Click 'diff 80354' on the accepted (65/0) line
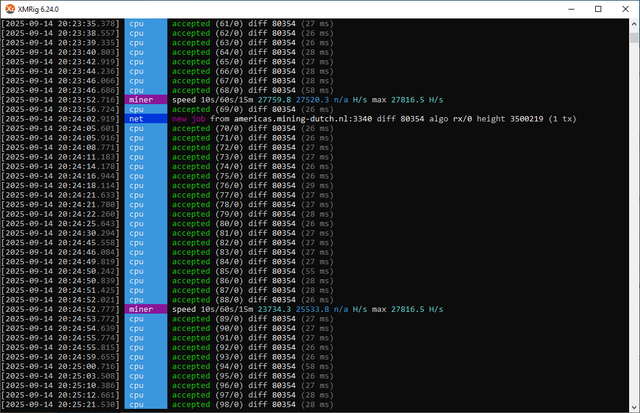The image size is (640, 413). 272,62
